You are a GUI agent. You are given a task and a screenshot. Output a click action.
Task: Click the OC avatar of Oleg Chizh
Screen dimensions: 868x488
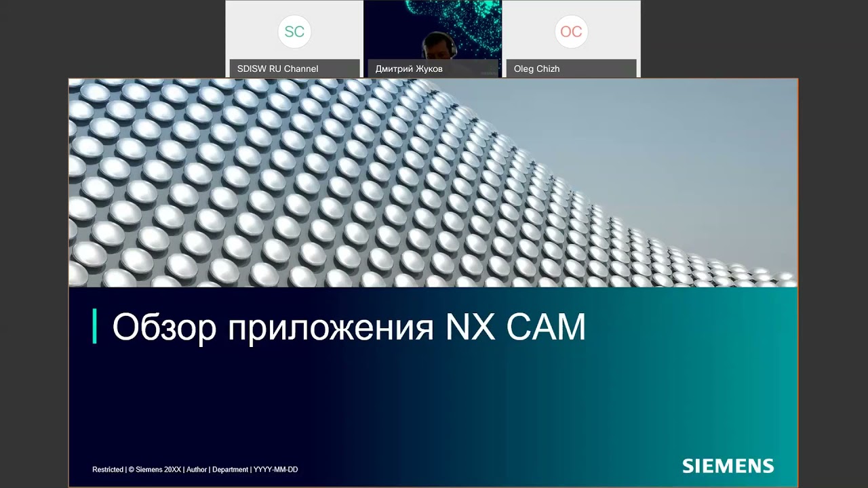pyautogui.click(x=571, y=32)
